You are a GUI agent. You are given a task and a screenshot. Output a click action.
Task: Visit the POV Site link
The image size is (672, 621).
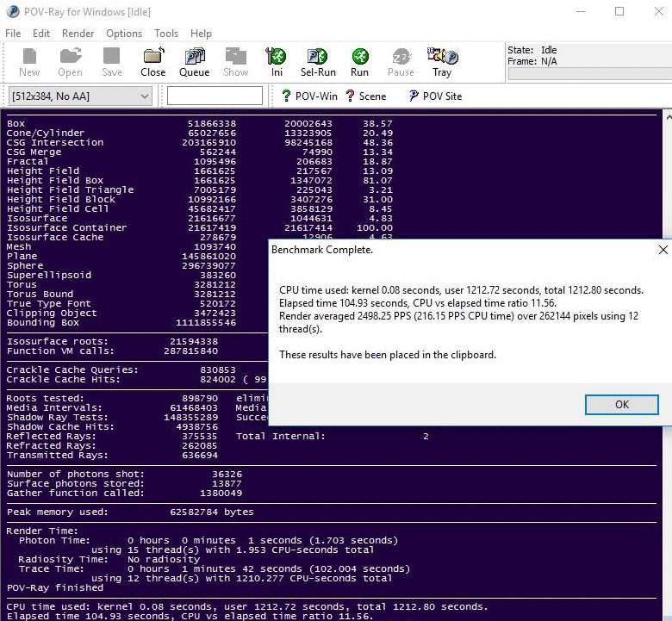coord(435,96)
